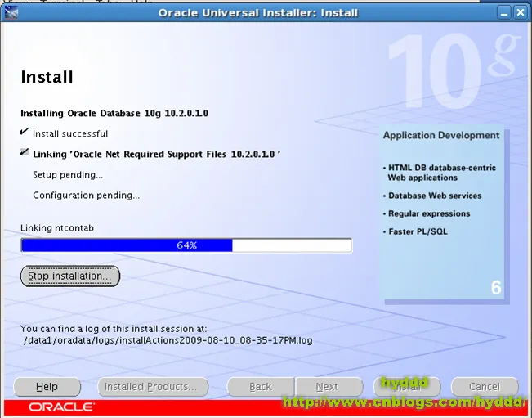
Task: Open Installed Products list
Action: pos(153,387)
